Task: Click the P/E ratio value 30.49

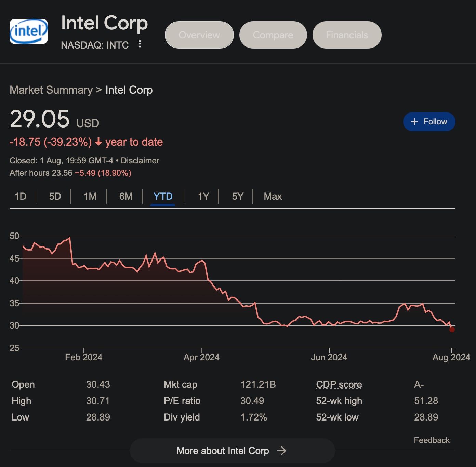Action: [252, 401]
